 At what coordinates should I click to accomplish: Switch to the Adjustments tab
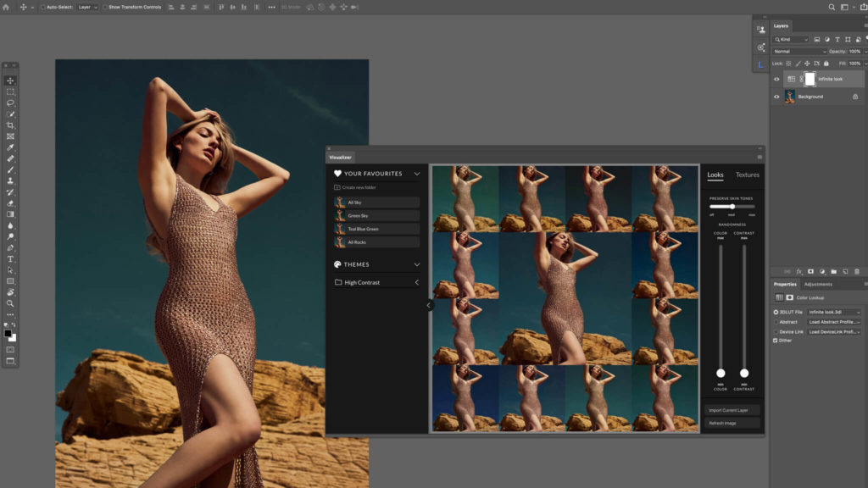818,285
